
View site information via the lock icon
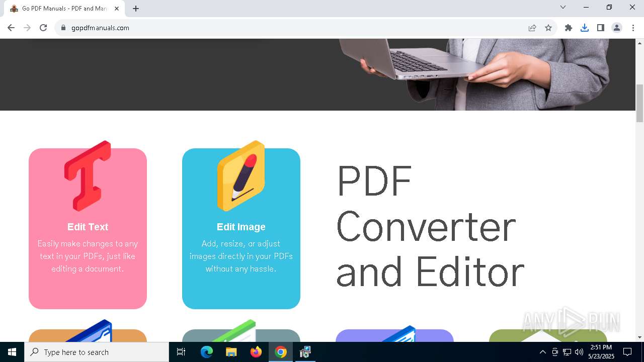pyautogui.click(x=63, y=28)
